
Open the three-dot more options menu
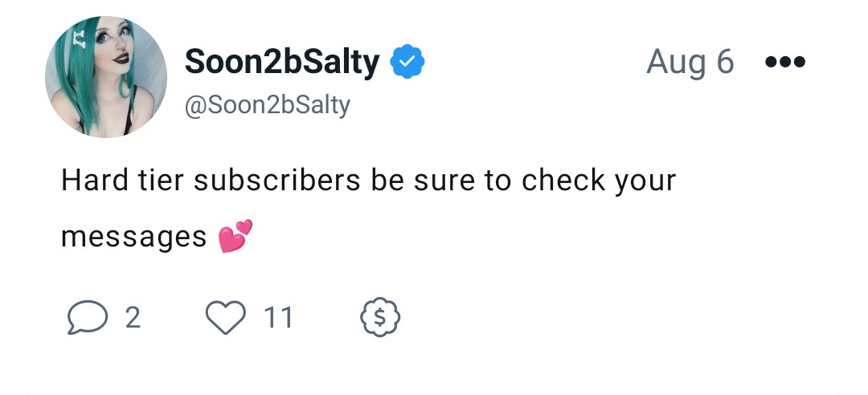[785, 61]
